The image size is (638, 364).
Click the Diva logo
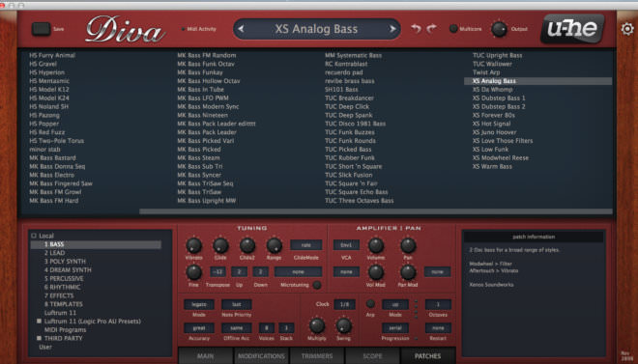pos(126,29)
